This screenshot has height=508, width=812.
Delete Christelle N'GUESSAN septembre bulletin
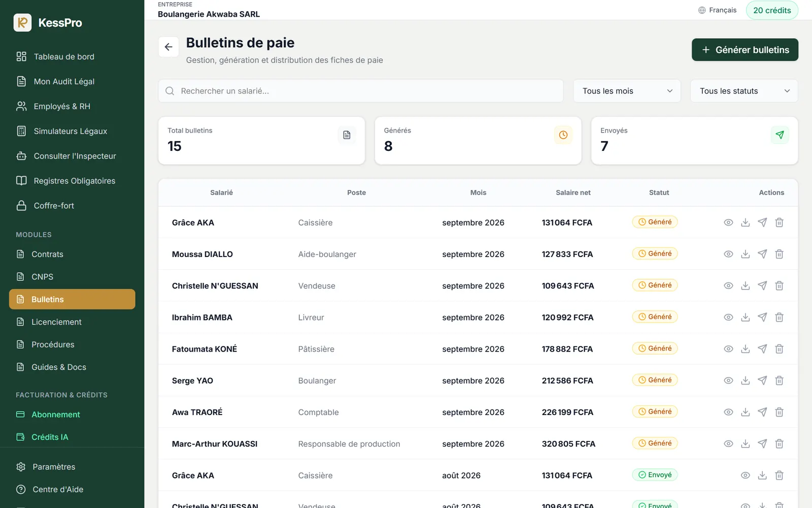(x=779, y=286)
